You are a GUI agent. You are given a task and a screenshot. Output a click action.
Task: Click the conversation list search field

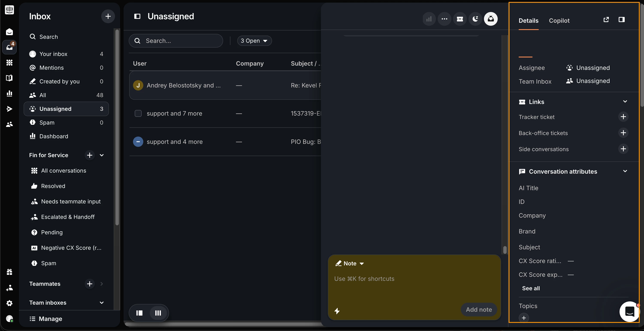coord(176,41)
